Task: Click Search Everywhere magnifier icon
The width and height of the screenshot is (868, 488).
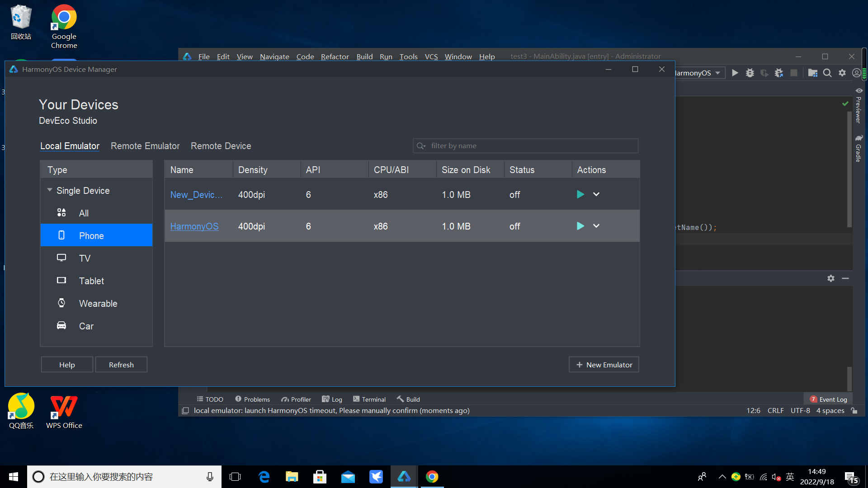Action: [x=827, y=73]
